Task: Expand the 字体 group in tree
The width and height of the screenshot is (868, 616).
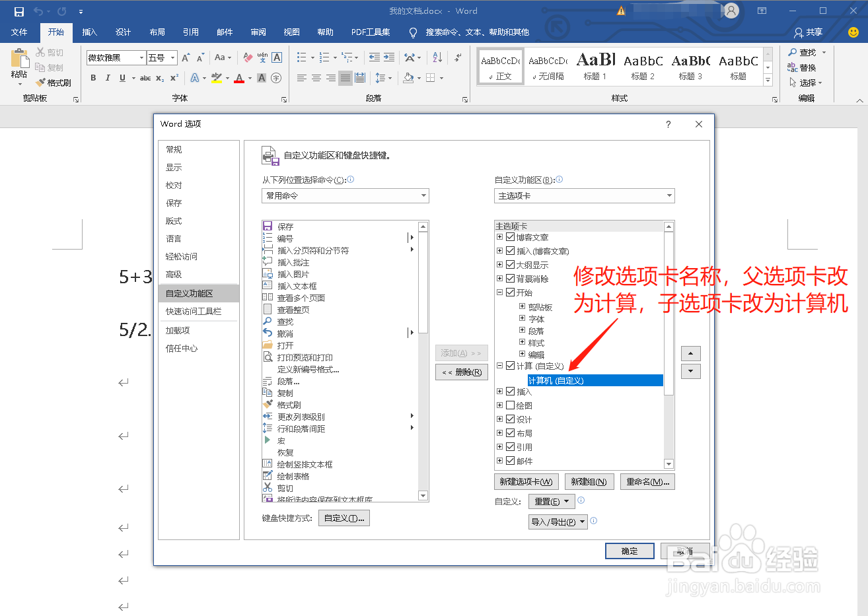Action: tap(522, 318)
